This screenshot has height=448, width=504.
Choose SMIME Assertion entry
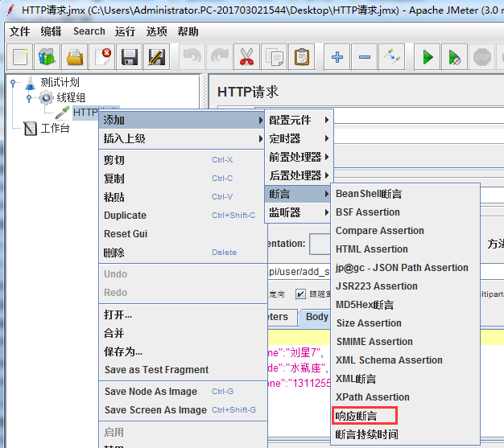point(405,342)
